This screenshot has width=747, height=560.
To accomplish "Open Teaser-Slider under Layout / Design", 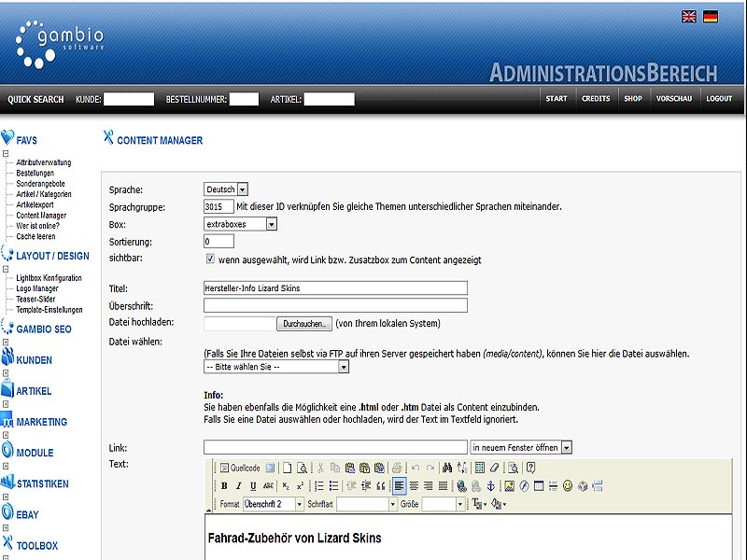I will pyautogui.click(x=35, y=299).
